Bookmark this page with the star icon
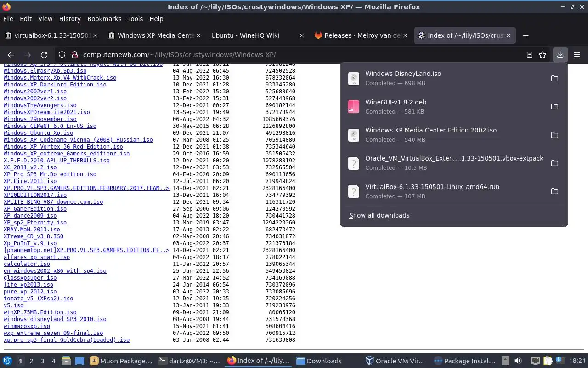This screenshot has width=588, height=368. click(x=543, y=55)
